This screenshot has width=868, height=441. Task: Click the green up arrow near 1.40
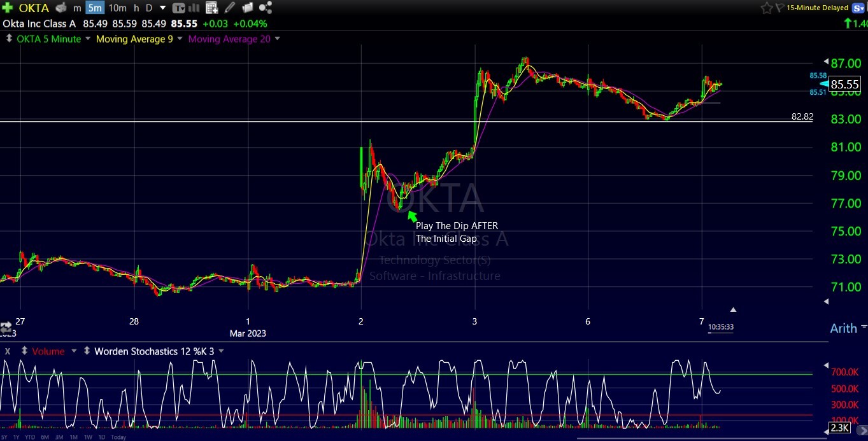[x=847, y=24]
